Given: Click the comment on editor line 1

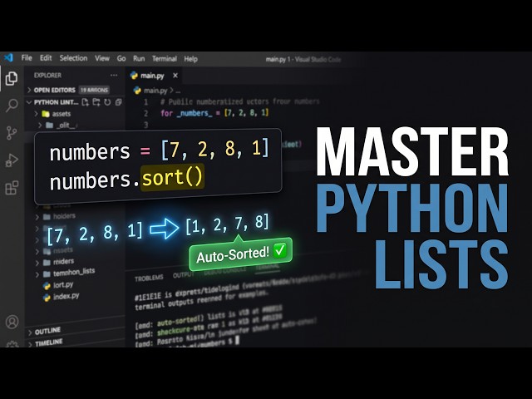Looking at the screenshot, I should point(240,101).
